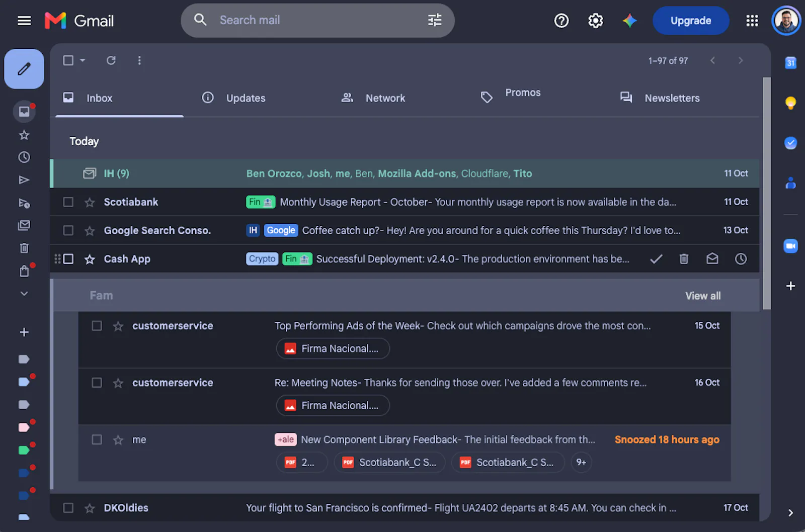Open the Google apps grid
Image resolution: width=805 pixels, height=532 pixels.
(752, 21)
